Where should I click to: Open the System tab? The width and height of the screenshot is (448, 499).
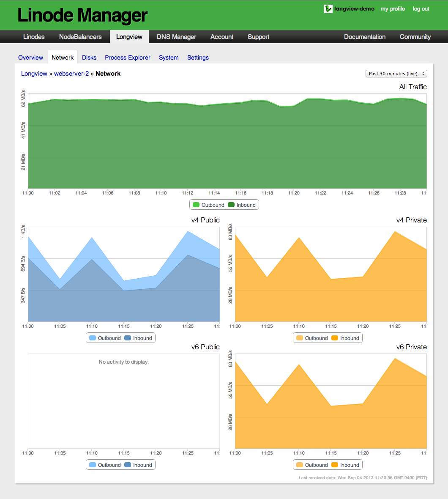point(169,58)
